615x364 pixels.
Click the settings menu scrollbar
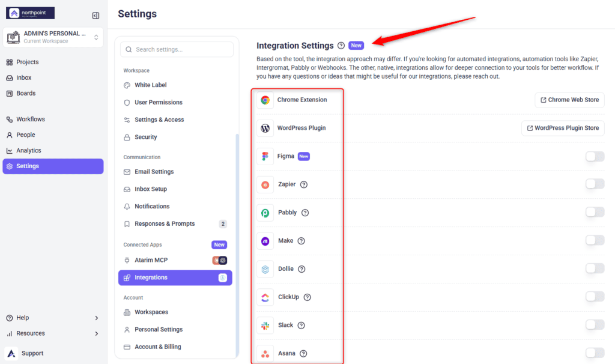point(237,245)
